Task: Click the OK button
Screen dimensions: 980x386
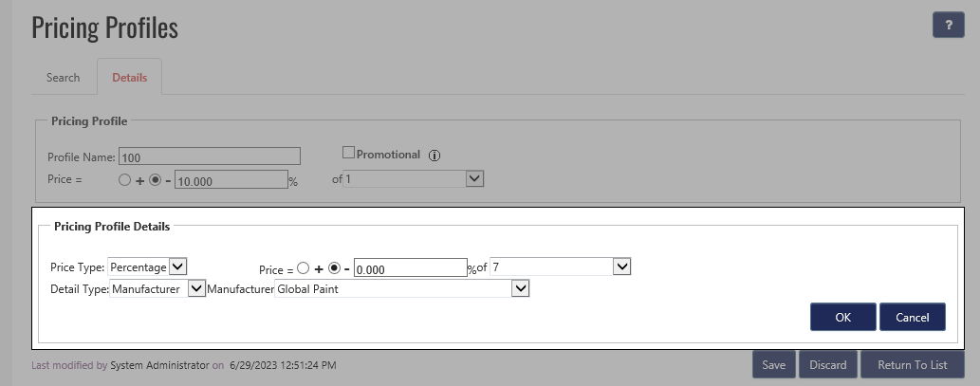Action: pyautogui.click(x=842, y=318)
